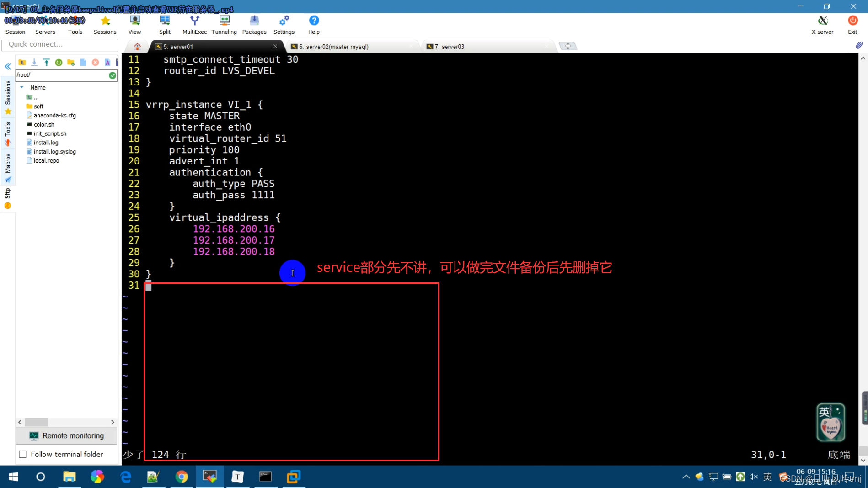Switch to the 5. server01 tab
Screen dimensions: 868x488
coord(215,47)
